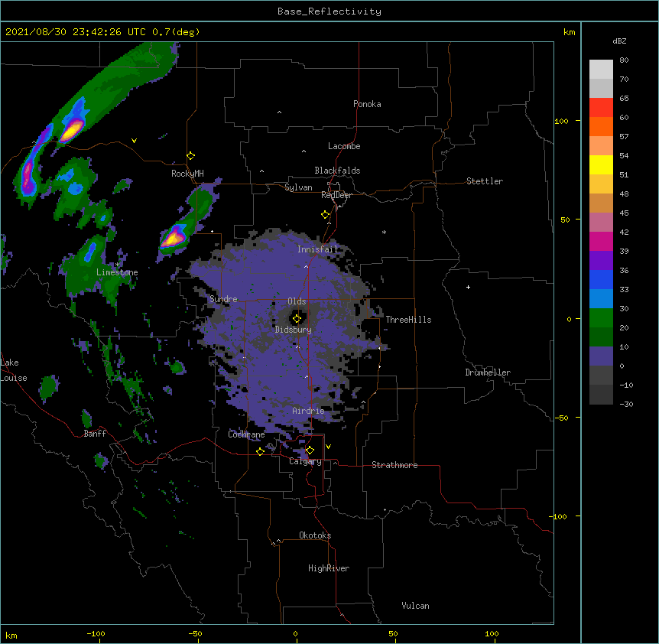659x644 pixels.
Task: Click the Base_Reflectivity title
Action: coord(329,11)
